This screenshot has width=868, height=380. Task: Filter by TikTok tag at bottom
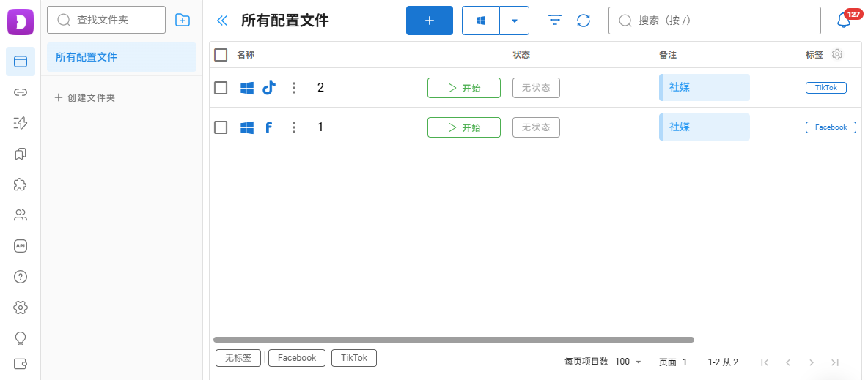[x=354, y=358]
